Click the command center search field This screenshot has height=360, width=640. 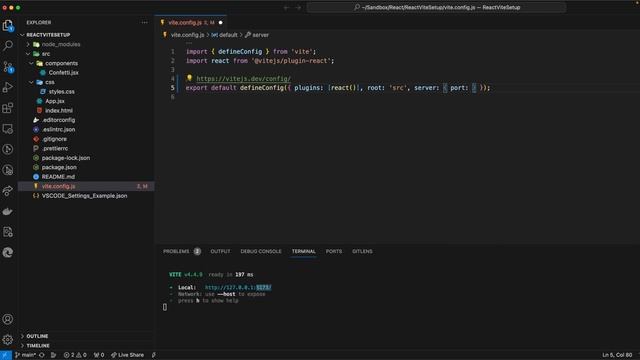(436, 7)
